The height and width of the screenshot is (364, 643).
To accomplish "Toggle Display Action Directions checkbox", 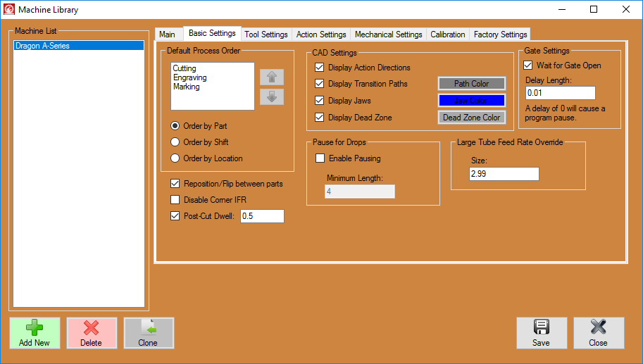I will tap(320, 68).
